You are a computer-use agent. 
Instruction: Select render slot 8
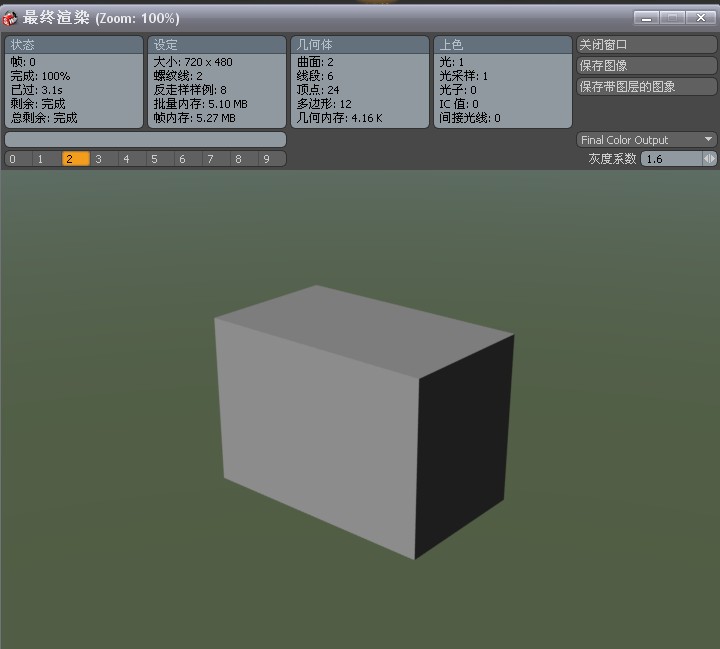244,159
